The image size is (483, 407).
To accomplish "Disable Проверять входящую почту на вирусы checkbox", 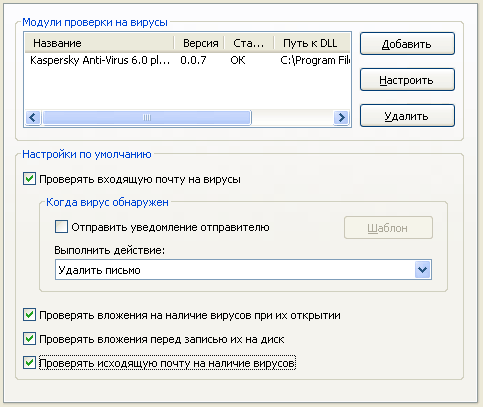I will 29,179.
